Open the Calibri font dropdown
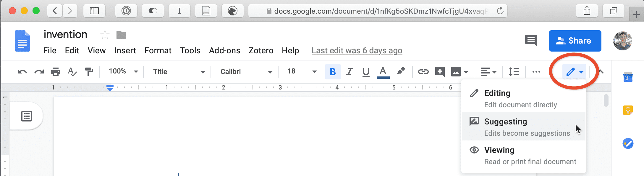Image resolution: width=644 pixels, height=176 pixels. 246,72
